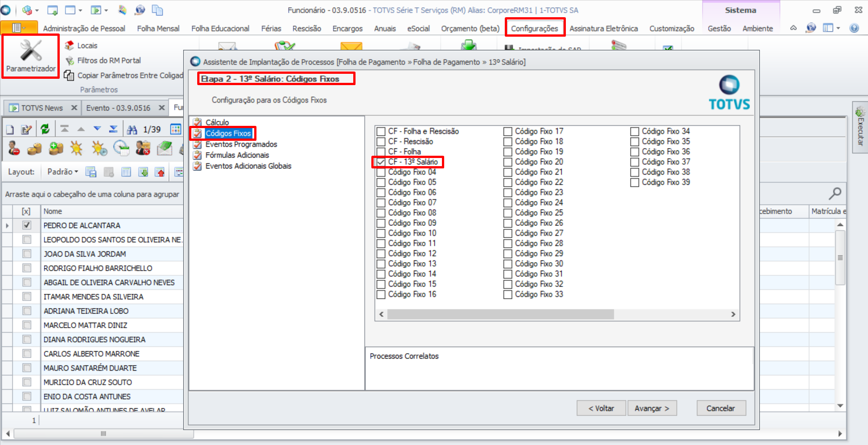Uncheck row selection for PEDRO DE ALCANTARA
868x445 pixels.
pos(27,225)
